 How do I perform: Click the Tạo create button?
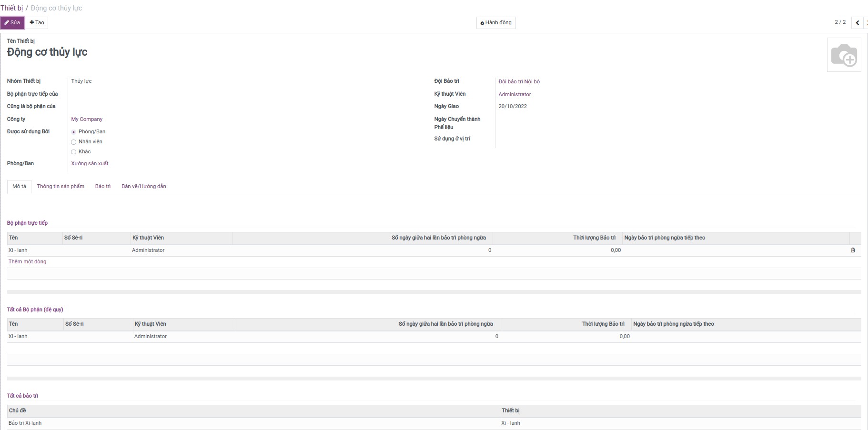click(x=37, y=22)
